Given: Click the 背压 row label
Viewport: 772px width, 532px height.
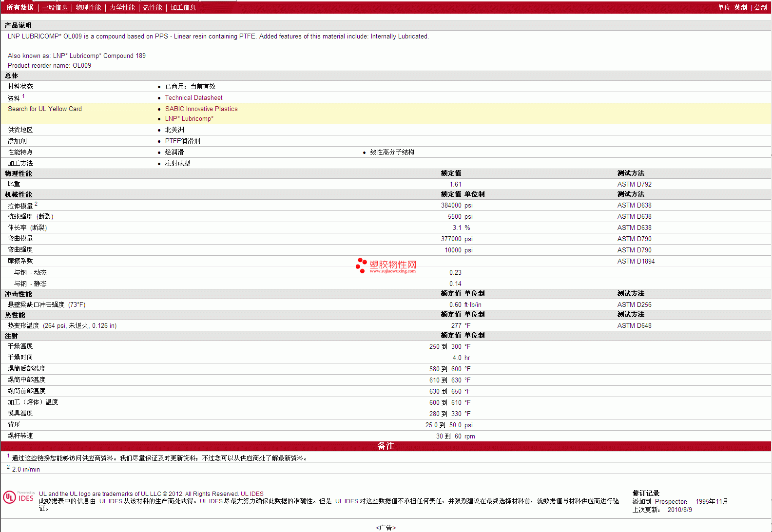Looking at the screenshot, I should click(14, 425).
